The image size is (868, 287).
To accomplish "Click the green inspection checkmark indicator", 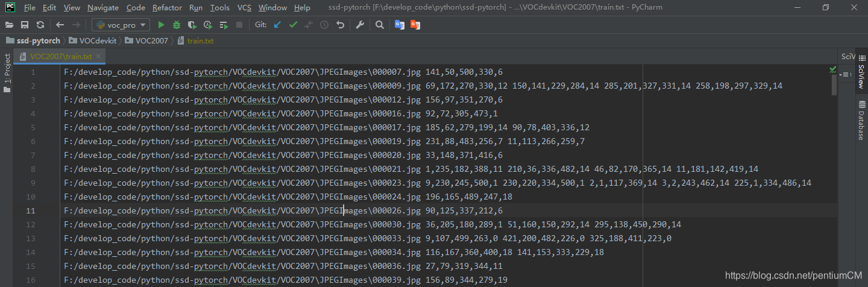I will (x=832, y=71).
